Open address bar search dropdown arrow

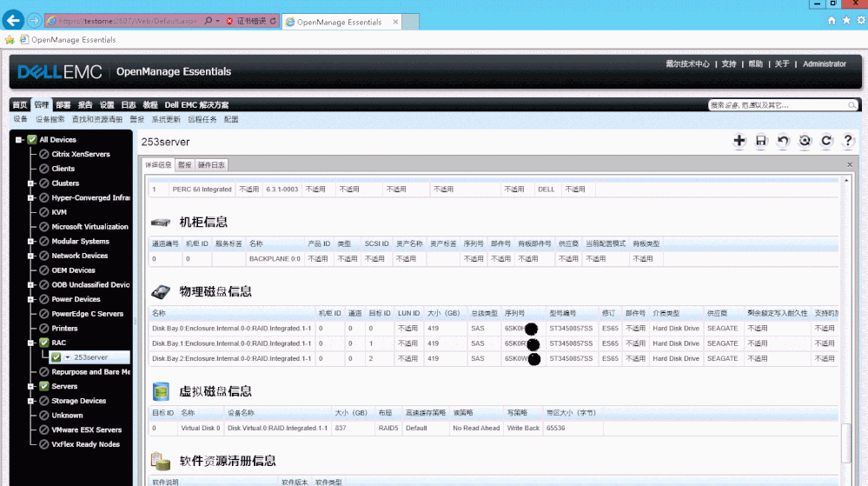pos(217,21)
